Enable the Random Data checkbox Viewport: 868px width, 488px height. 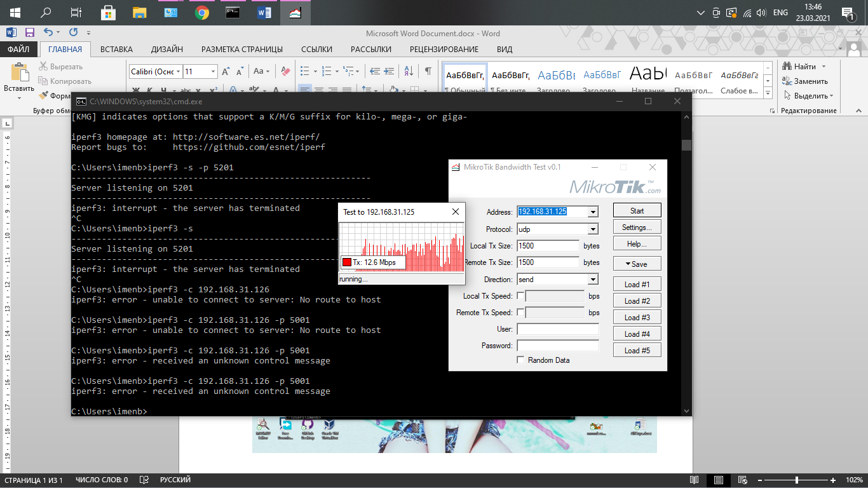click(x=521, y=360)
